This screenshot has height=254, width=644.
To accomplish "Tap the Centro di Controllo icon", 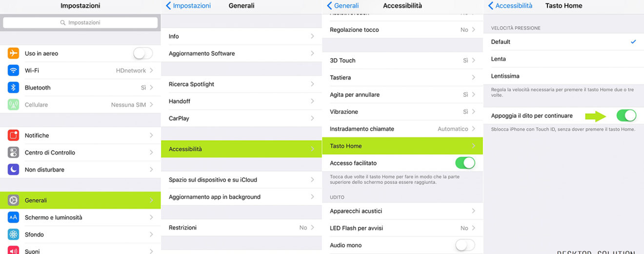I will (14, 152).
